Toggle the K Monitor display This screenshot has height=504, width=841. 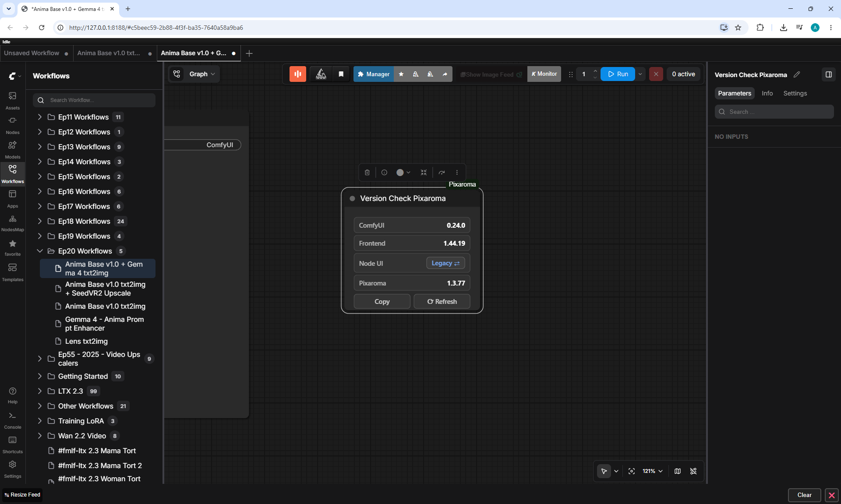click(544, 74)
